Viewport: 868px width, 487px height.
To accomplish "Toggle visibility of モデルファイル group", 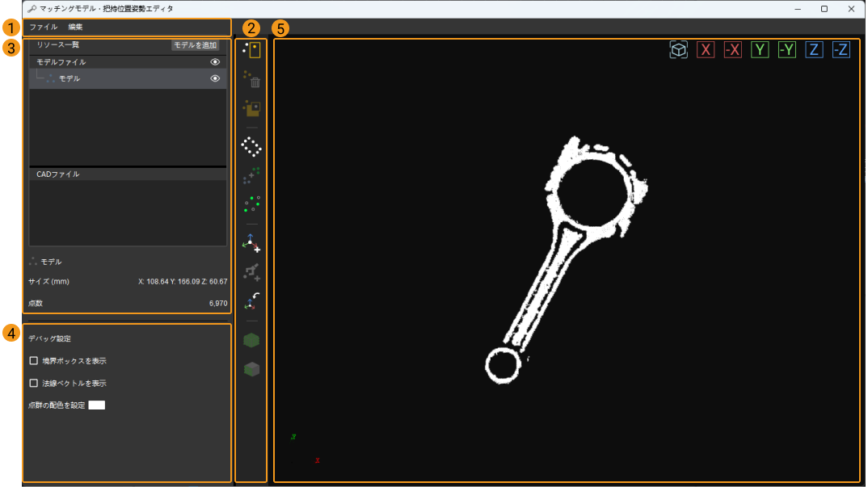I will [x=215, y=62].
